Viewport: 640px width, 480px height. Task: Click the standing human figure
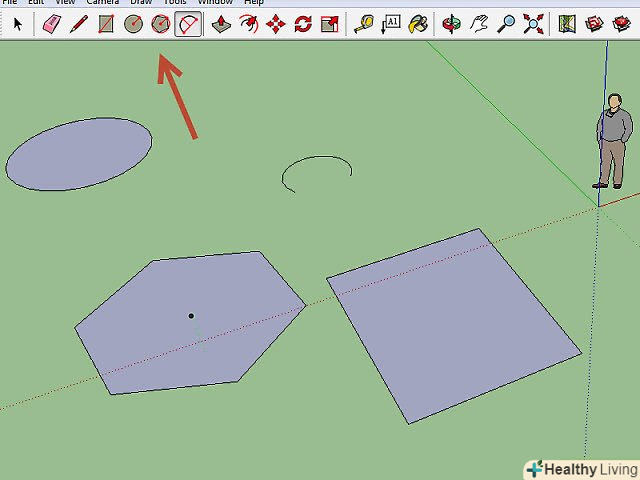click(x=613, y=141)
